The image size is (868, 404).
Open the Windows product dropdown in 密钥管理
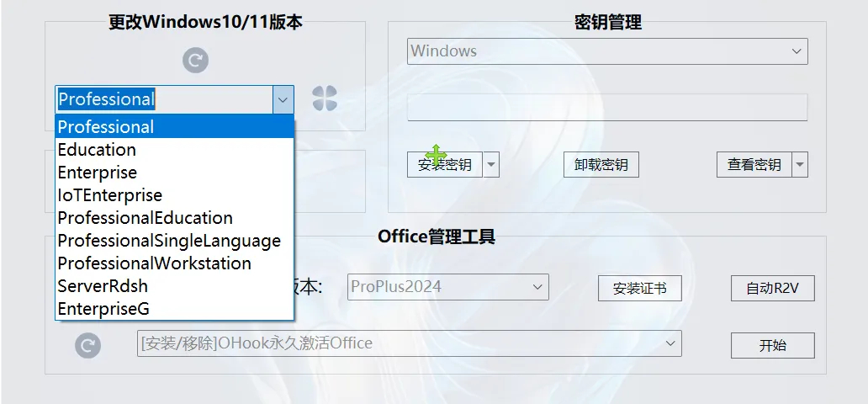(x=607, y=51)
